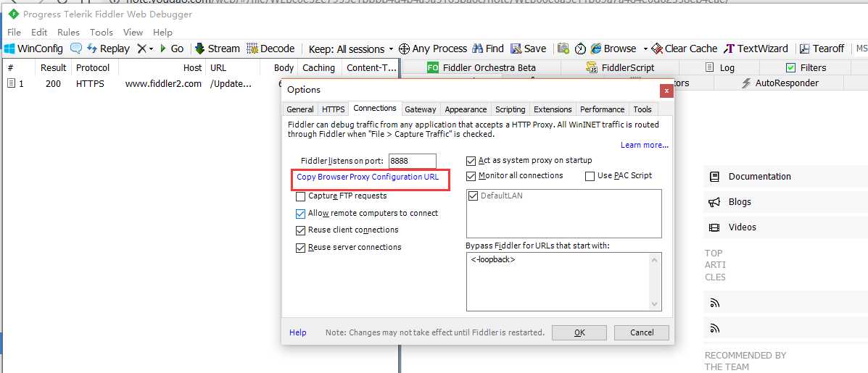Viewport: 868px width, 373px height.
Task: Select the Gateway tab in Options
Action: [421, 109]
